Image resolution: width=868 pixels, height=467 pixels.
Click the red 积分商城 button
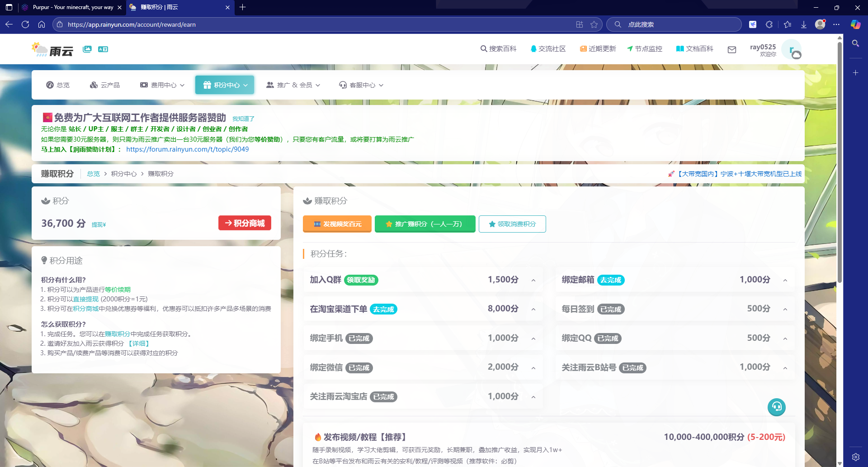245,223
